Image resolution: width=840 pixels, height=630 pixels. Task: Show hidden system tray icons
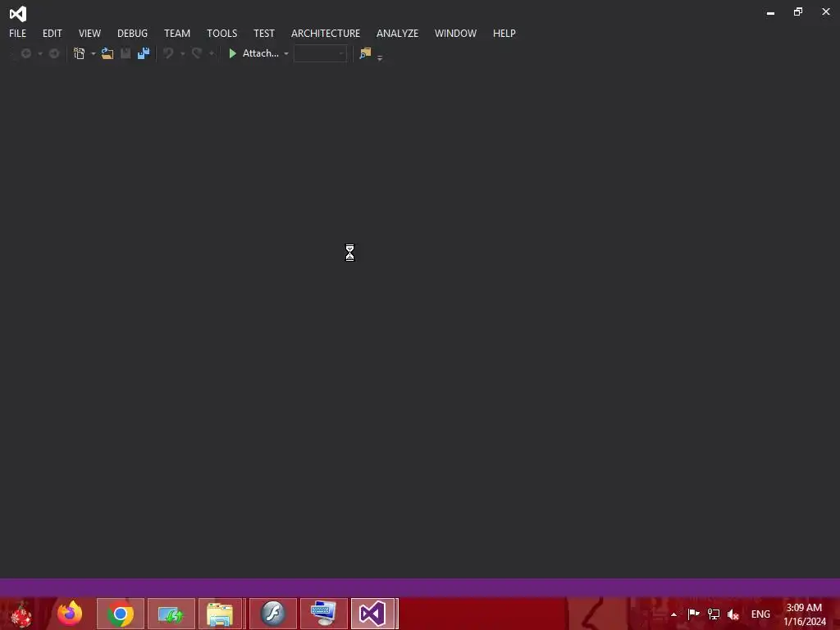[673, 614]
